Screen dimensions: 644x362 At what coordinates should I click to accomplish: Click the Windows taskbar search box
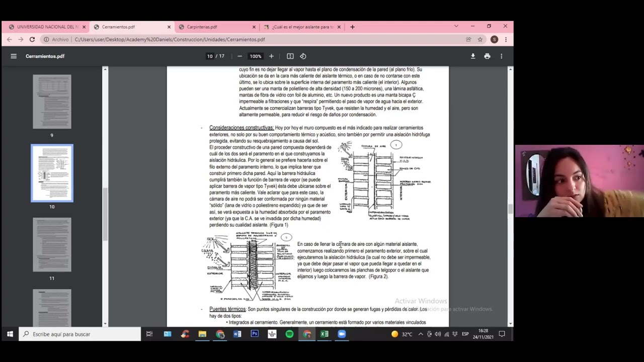[80, 334]
